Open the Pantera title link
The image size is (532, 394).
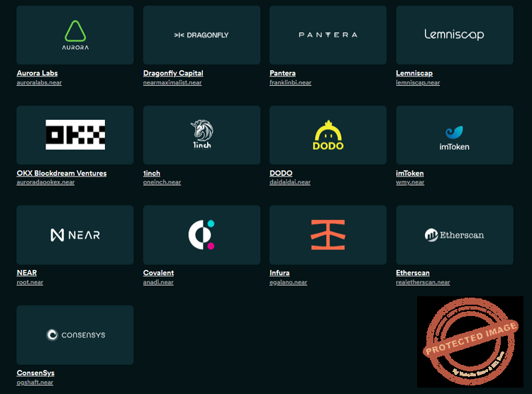point(282,73)
